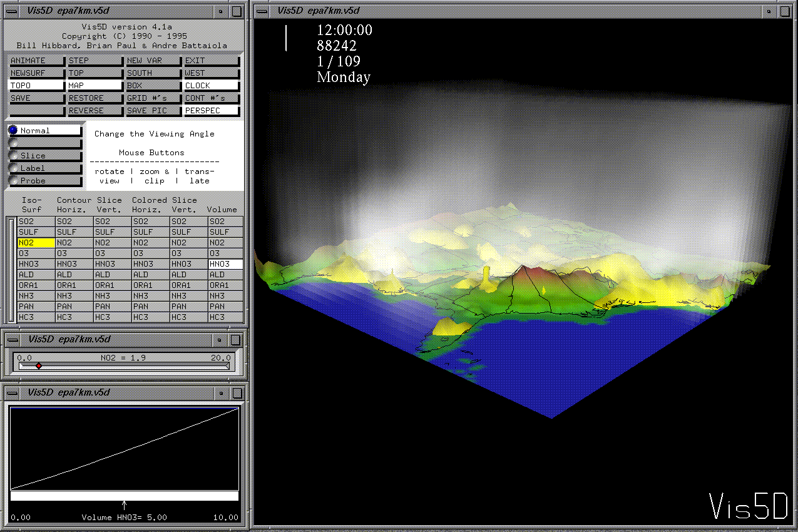Click the HNO3 volume color bar
This screenshot has width=798, height=532.
tap(125, 496)
